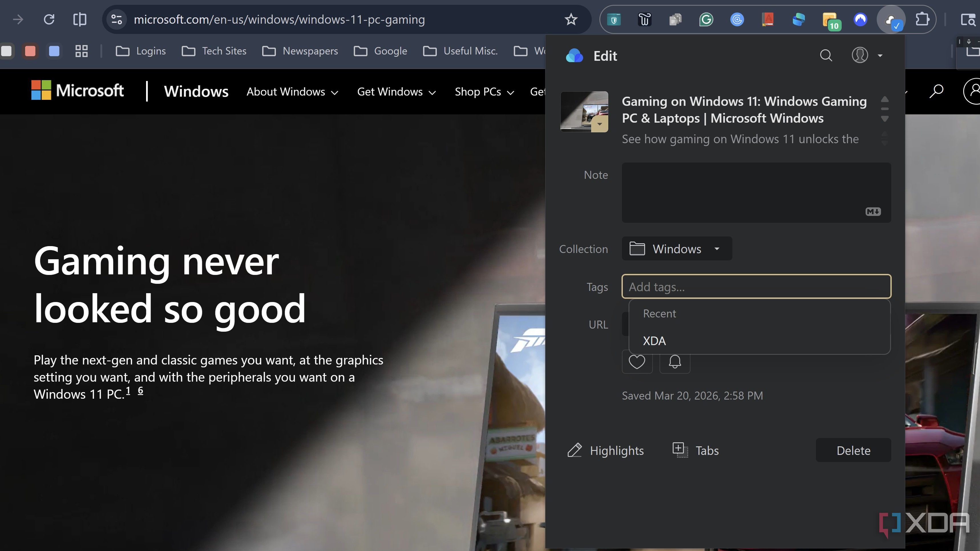980x551 pixels.
Task: Click footnote 6 link in hero text
Action: [x=140, y=390]
